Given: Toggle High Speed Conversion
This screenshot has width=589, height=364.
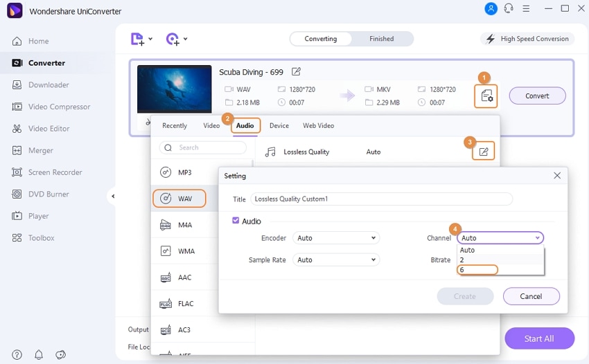Looking at the screenshot, I should [x=527, y=39].
